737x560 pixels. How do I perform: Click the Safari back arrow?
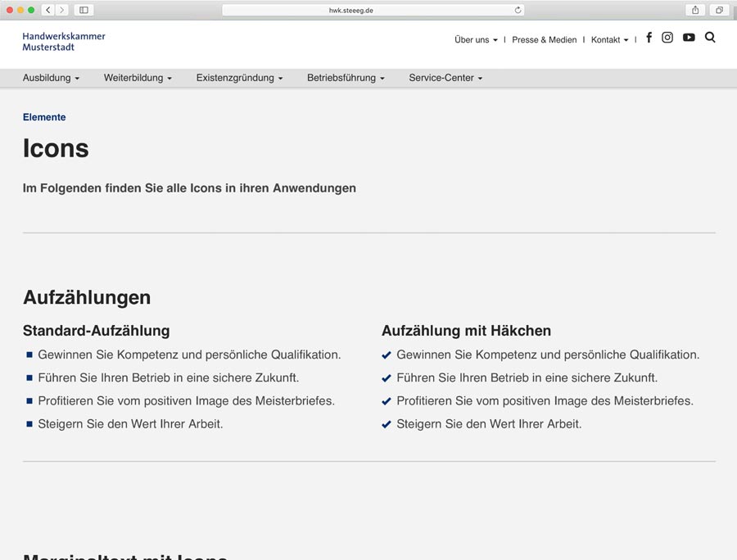(x=48, y=10)
